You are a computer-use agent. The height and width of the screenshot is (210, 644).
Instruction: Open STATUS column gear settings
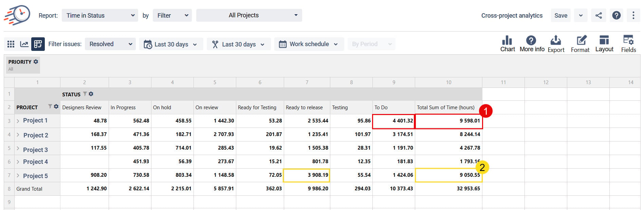click(x=91, y=94)
